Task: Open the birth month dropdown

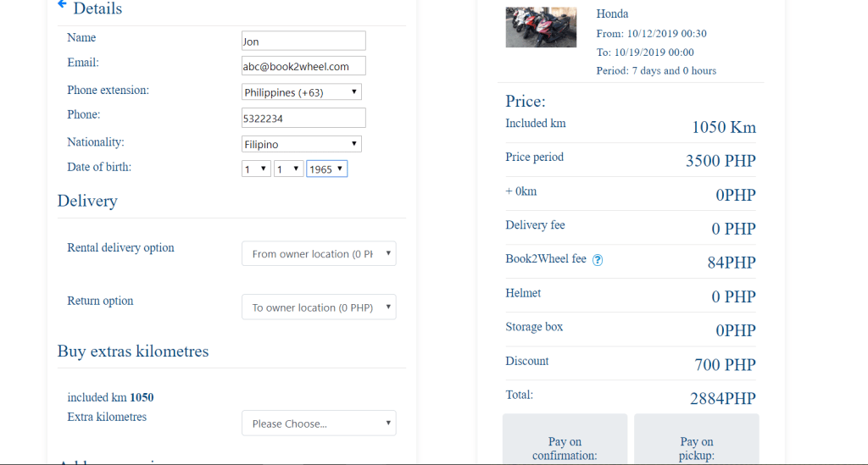Action: tap(288, 169)
